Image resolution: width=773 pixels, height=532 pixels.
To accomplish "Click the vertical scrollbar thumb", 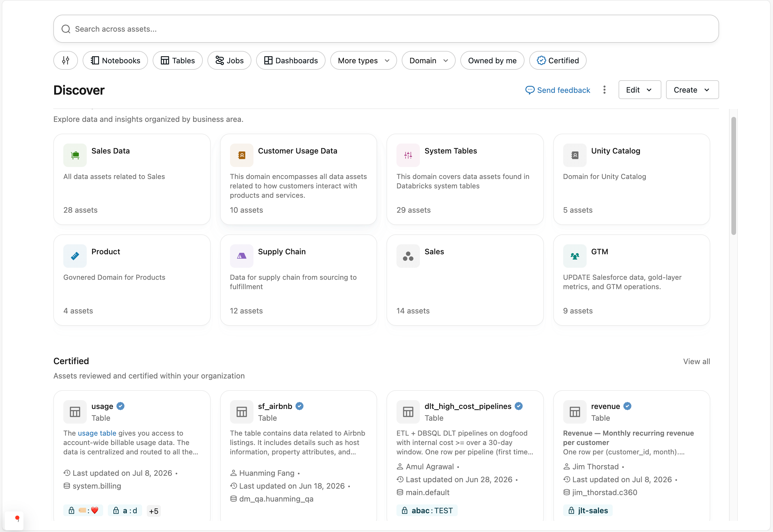I will click(733, 176).
